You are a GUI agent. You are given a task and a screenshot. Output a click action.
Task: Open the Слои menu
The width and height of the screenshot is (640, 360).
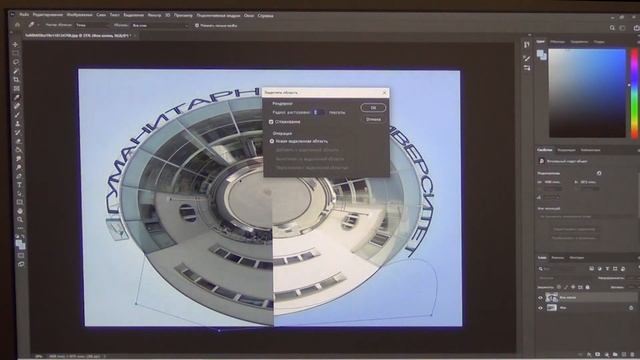[x=101, y=15]
